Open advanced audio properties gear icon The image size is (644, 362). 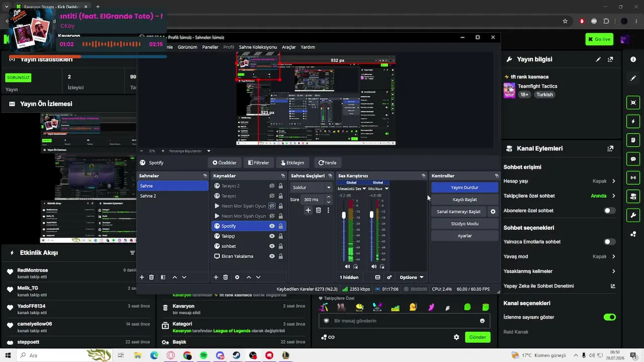point(389,277)
